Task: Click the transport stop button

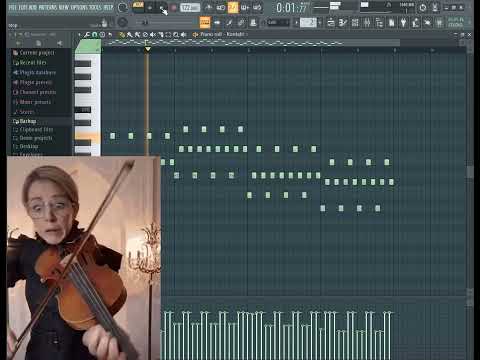Action: click(x=162, y=8)
